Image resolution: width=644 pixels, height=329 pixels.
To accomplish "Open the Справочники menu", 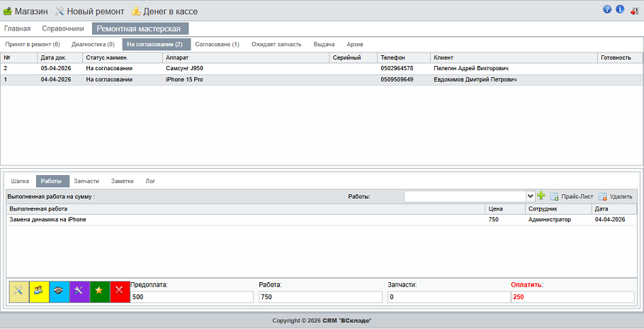I will (x=63, y=28).
